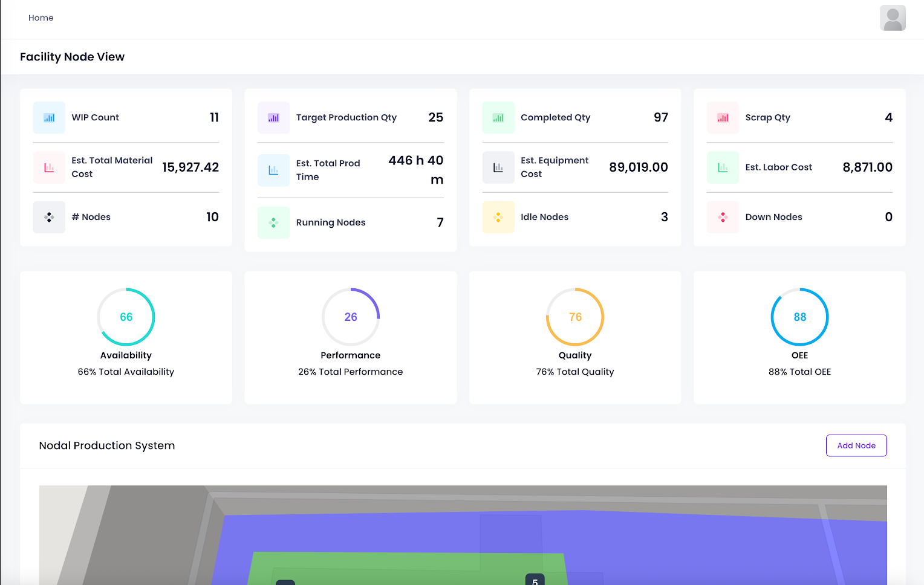Select the Target Production Qty icon
This screenshot has width=924, height=585.
pyautogui.click(x=273, y=117)
